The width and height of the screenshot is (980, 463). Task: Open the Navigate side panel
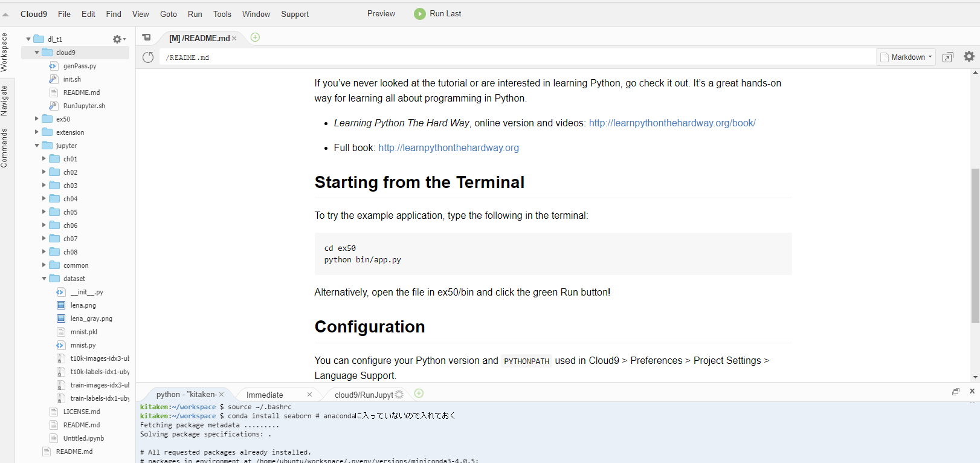[x=4, y=100]
